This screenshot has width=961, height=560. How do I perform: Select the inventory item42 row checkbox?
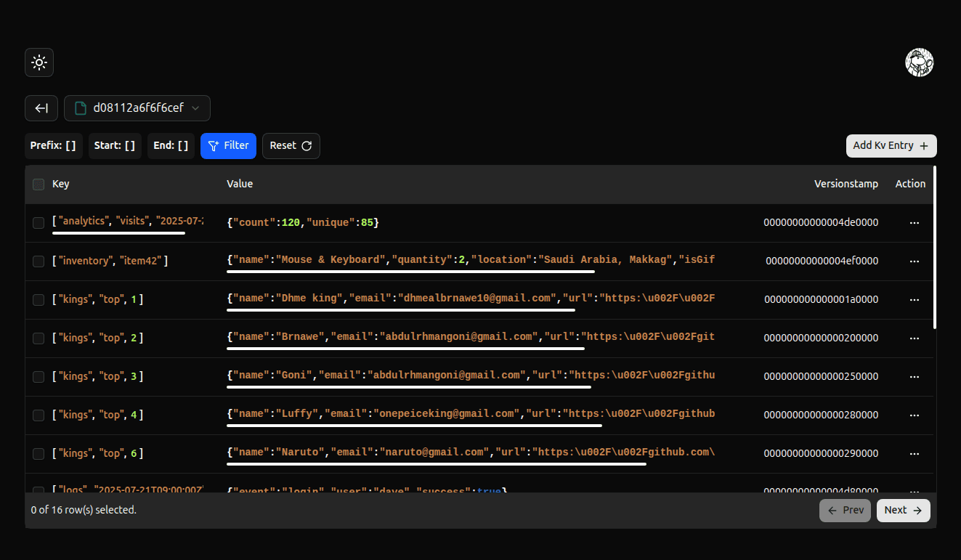tap(38, 261)
